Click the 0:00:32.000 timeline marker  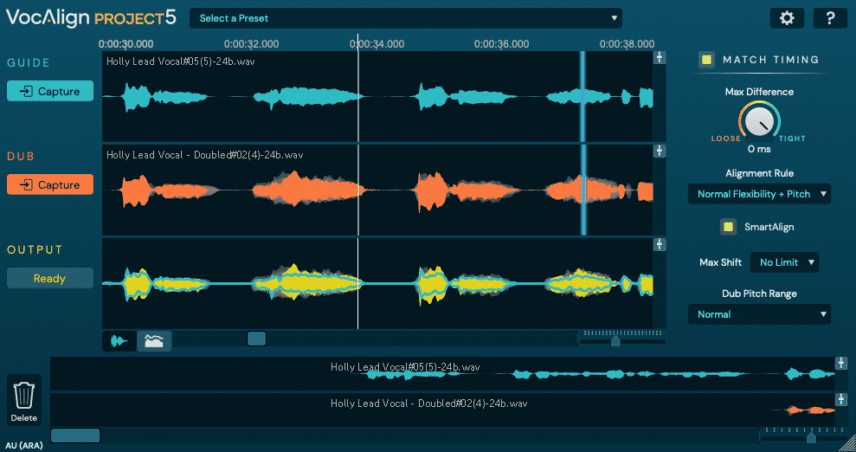[x=251, y=44]
